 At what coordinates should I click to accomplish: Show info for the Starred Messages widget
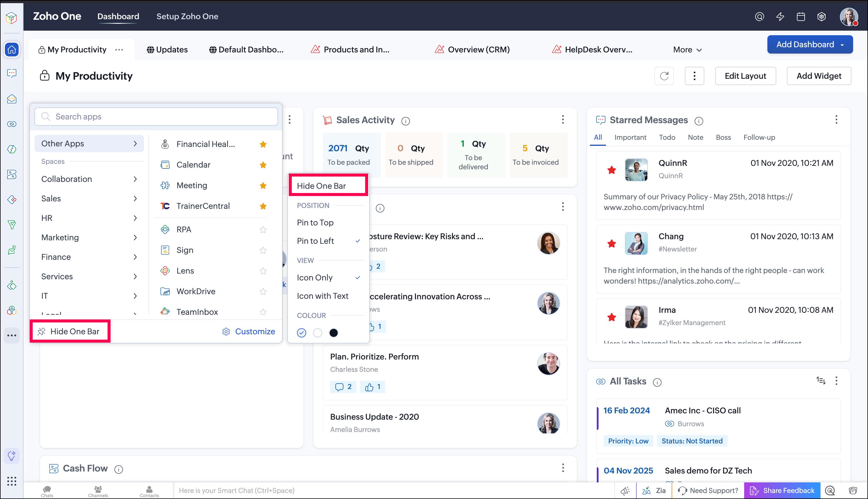[699, 121]
